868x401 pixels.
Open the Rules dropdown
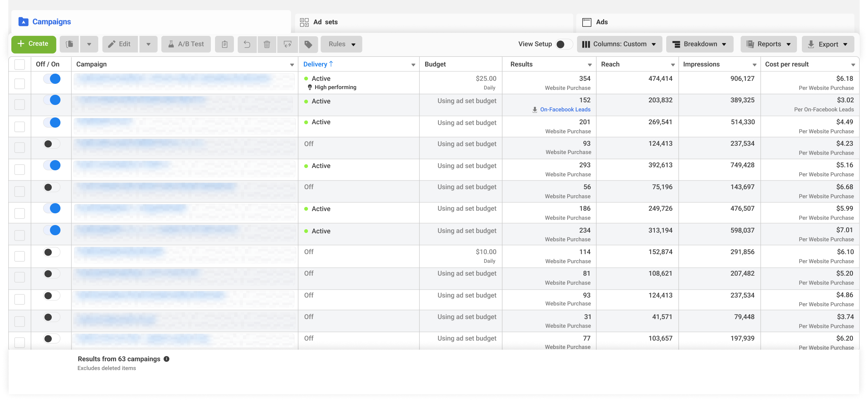[342, 44]
